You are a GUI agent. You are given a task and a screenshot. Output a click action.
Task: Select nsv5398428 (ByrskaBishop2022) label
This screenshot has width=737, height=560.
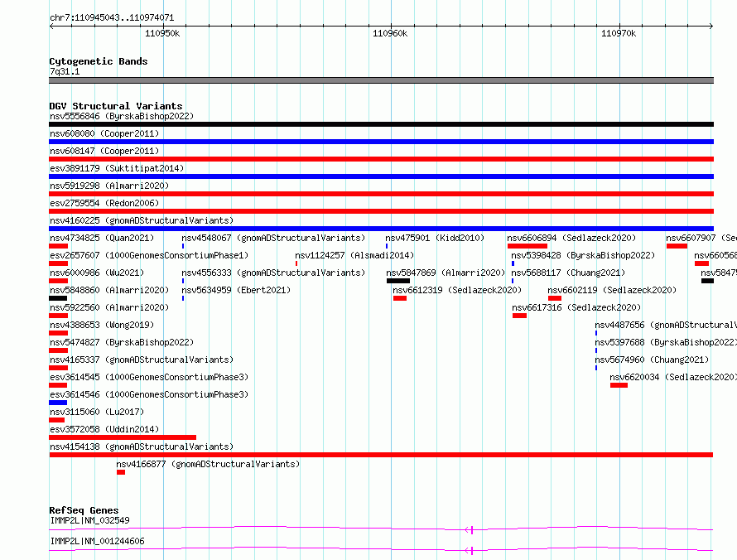pos(583,255)
